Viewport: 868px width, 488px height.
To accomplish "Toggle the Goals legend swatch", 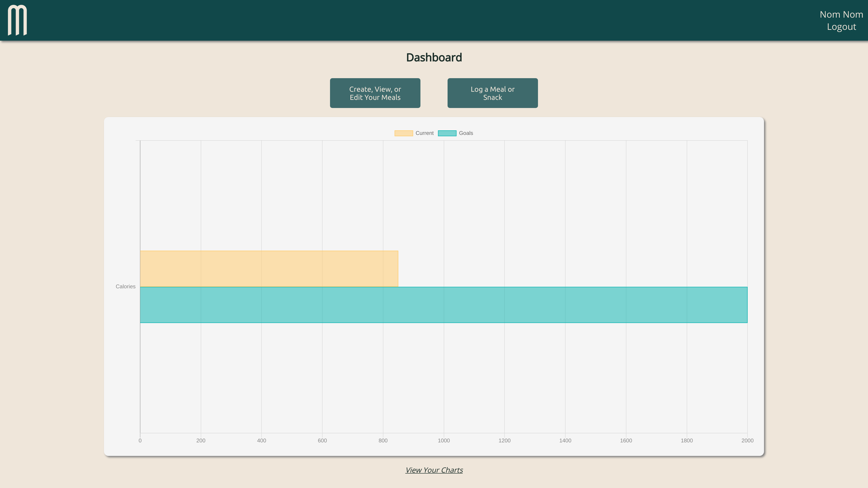I will [x=447, y=133].
